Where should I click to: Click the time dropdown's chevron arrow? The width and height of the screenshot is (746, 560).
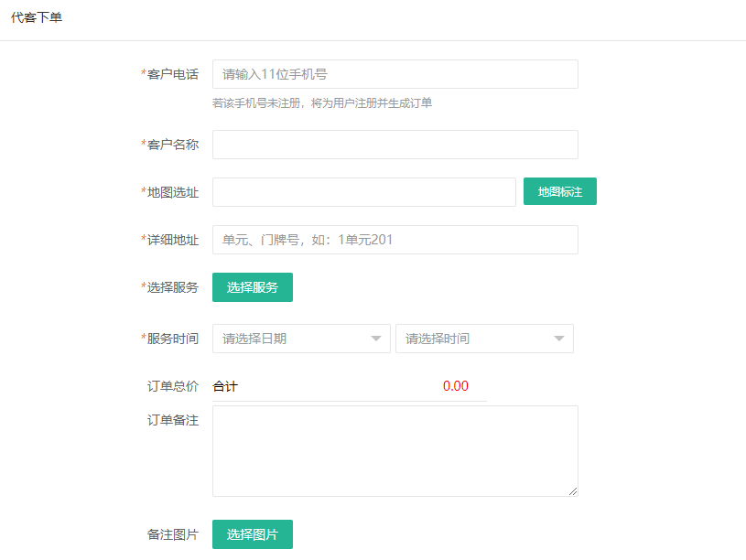pos(558,338)
